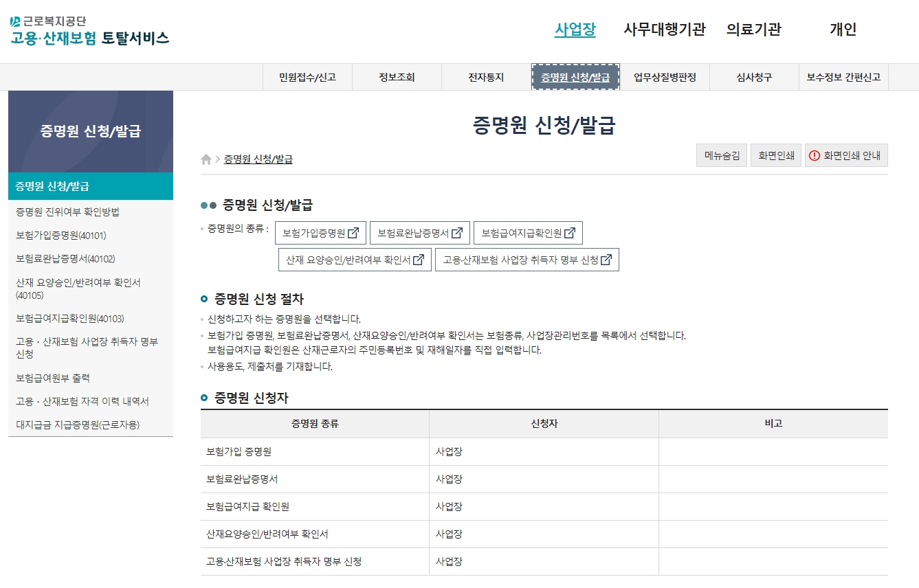Print the page with 화면인쇄 button
Image resolution: width=919 pixels, height=588 pixels.
775,155
